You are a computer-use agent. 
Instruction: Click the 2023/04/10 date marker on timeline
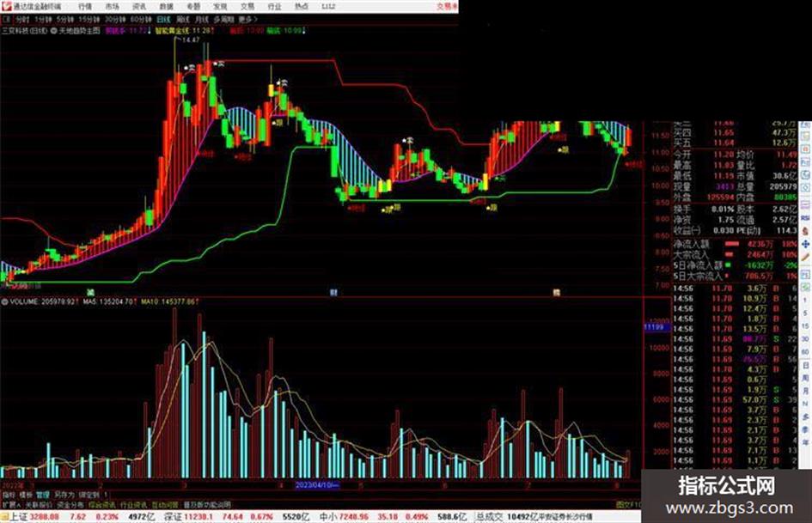[317, 486]
